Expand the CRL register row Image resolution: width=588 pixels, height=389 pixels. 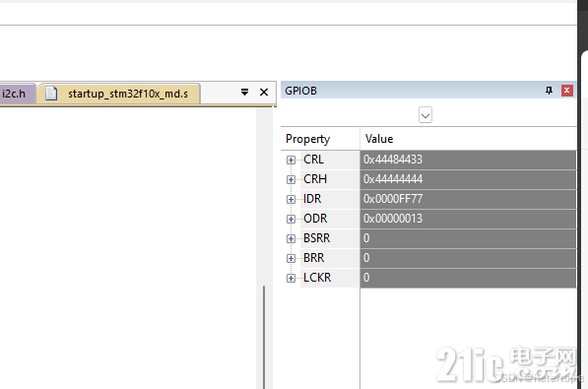291,161
